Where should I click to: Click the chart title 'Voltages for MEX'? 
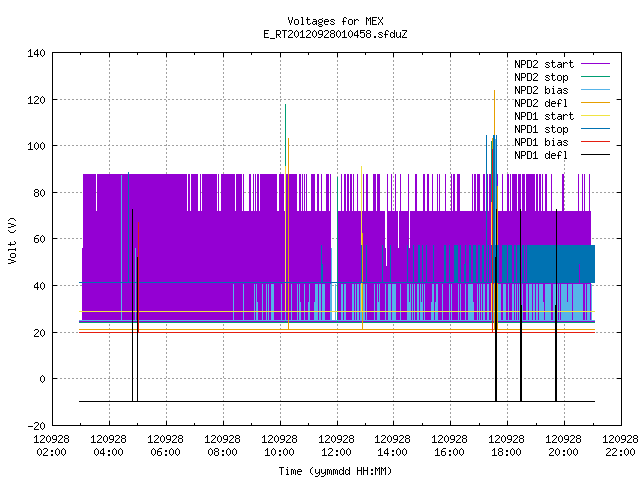coord(335,21)
